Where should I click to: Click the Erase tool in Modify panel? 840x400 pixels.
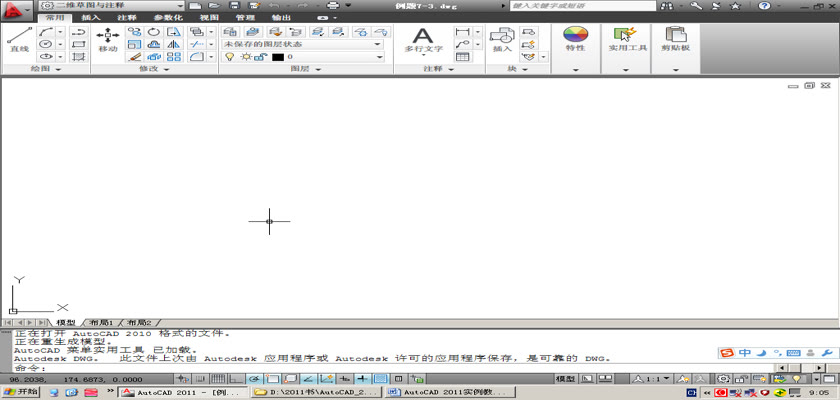pyautogui.click(x=134, y=56)
